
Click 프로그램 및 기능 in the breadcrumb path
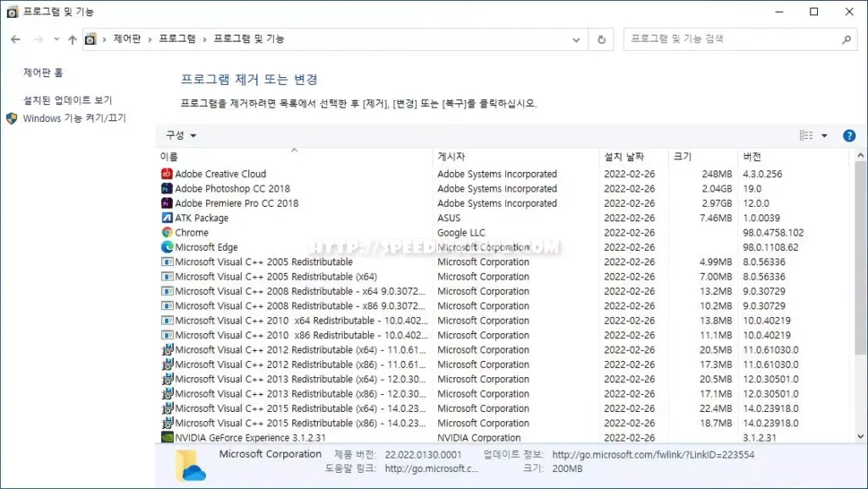pos(248,39)
